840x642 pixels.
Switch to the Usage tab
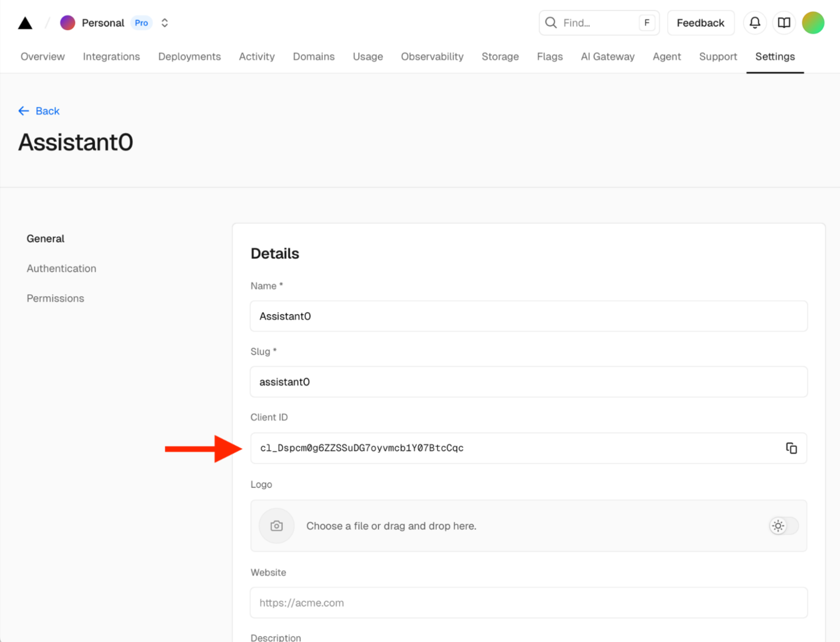click(368, 57)
